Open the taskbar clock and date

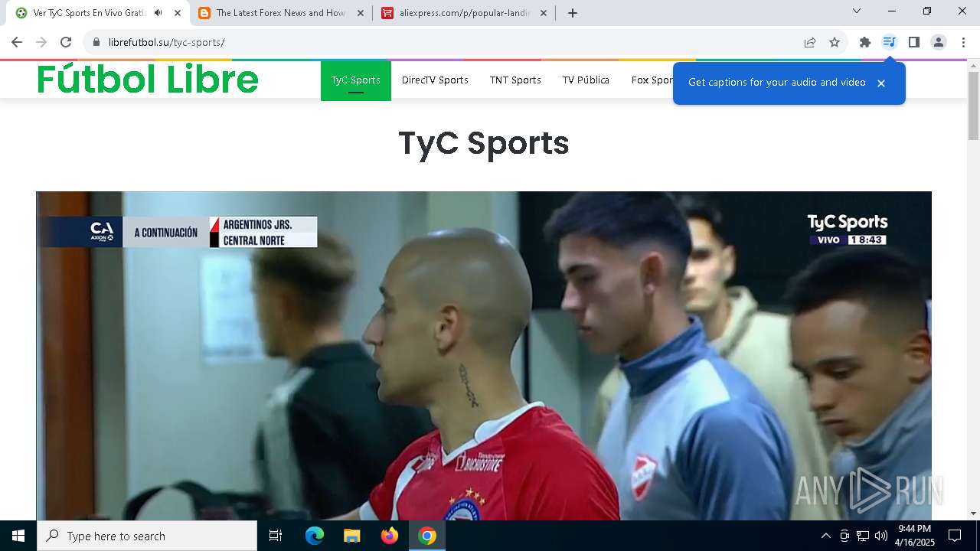916,536
